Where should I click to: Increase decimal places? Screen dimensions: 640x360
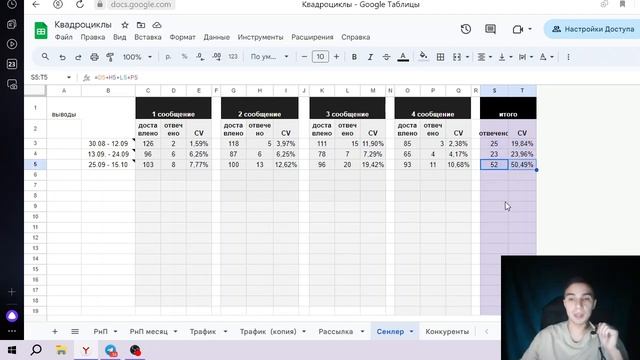[x=217, y=57]
